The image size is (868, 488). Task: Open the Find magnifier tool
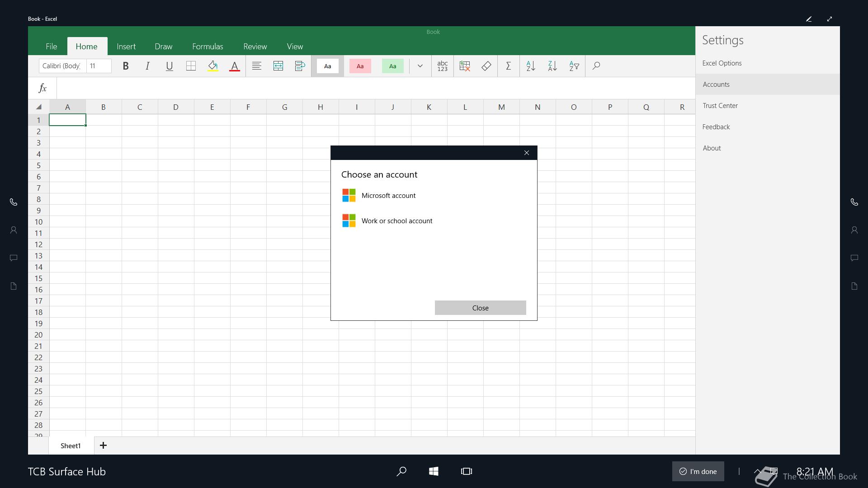(596, 66)
